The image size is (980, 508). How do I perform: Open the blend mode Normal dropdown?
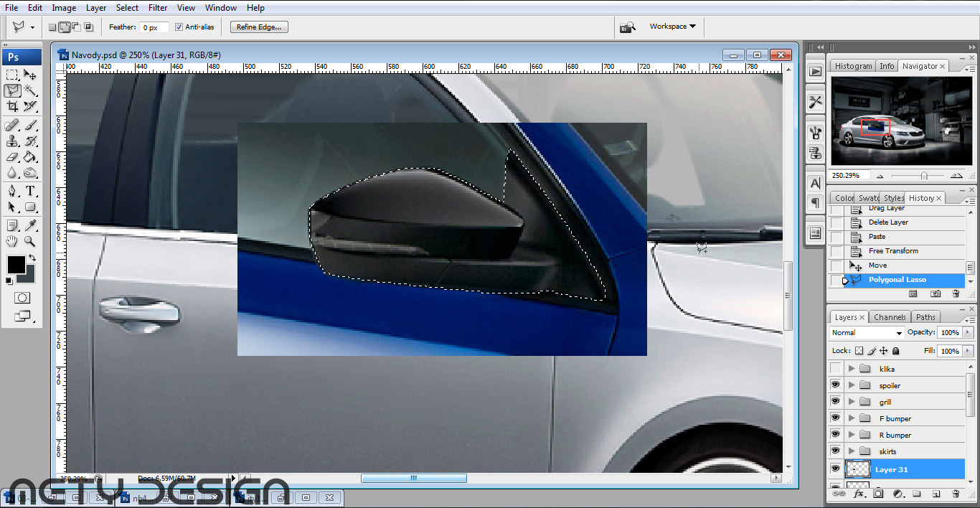pos(867,333)
